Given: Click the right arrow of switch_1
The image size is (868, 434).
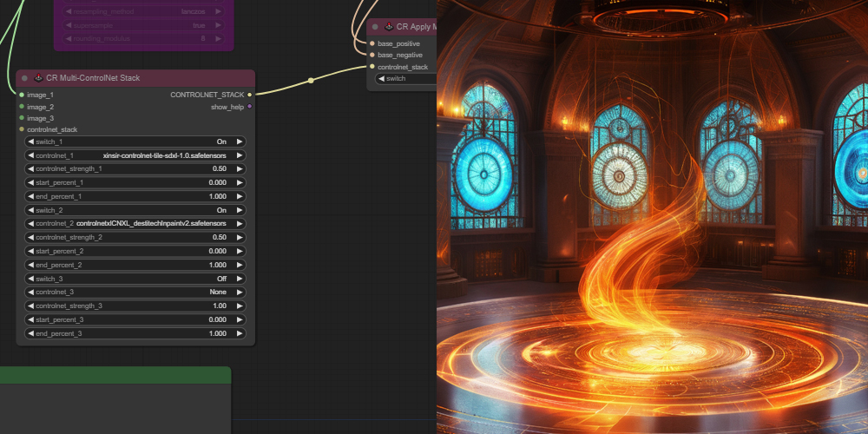Looking at the screenshot, I should [x=240, y=141].
